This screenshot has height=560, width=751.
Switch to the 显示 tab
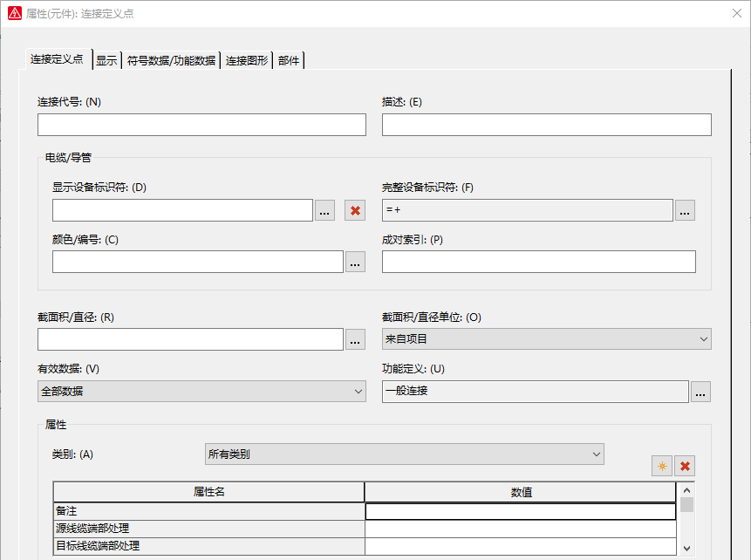(x=106, y=60)
